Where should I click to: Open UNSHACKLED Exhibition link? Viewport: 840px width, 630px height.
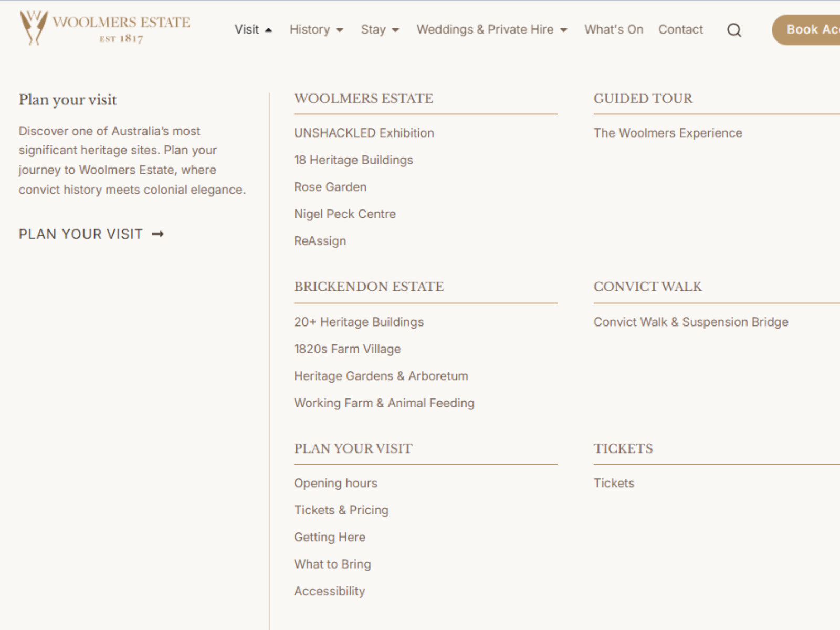click(364, 133)
